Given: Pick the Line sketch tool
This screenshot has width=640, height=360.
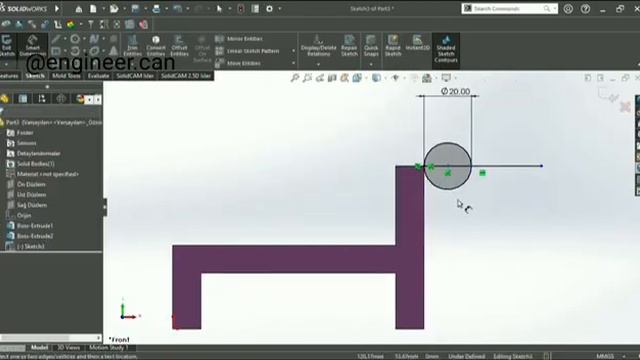Looking at the screenshot, I should tap(56, 39).
